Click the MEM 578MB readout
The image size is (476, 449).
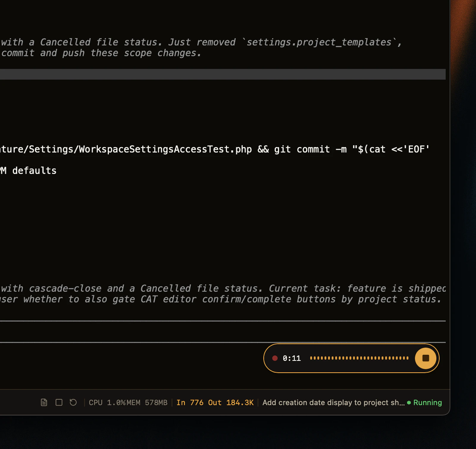coord(147,403)
